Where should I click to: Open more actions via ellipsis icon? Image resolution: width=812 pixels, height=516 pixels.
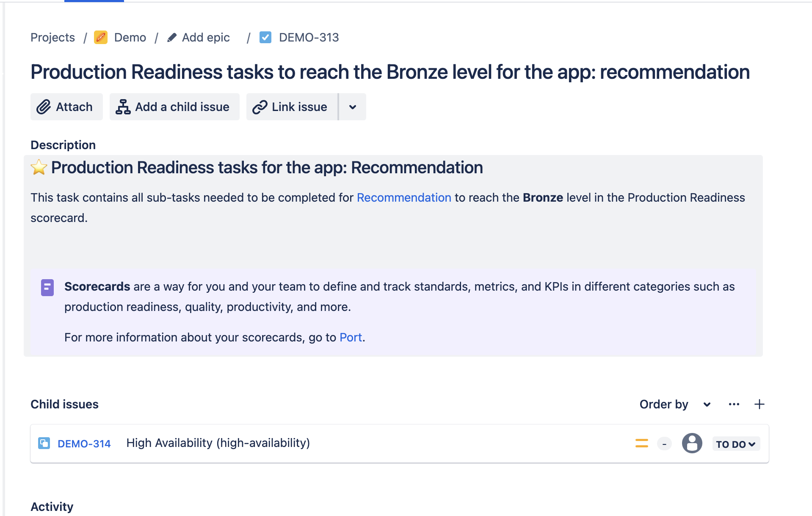click(734, 404)
